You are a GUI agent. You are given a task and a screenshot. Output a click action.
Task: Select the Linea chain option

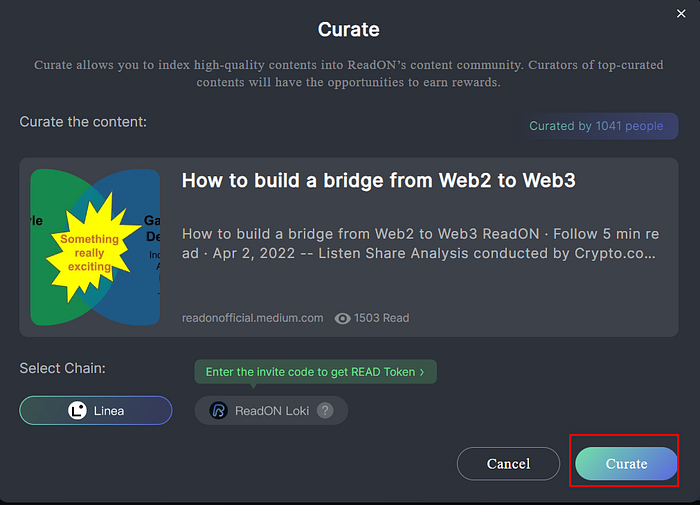[x=96, y=410]
